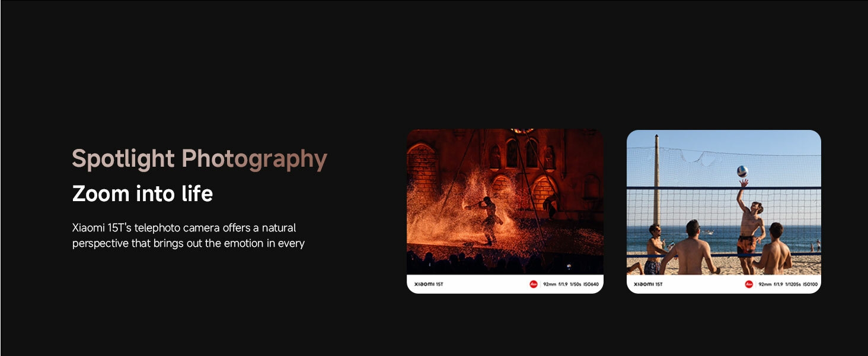This screenshot has height=356, width=868.
Task: Click the 1/50s shutter speed label
Action: pyautogui.click(x=575, y=284)
